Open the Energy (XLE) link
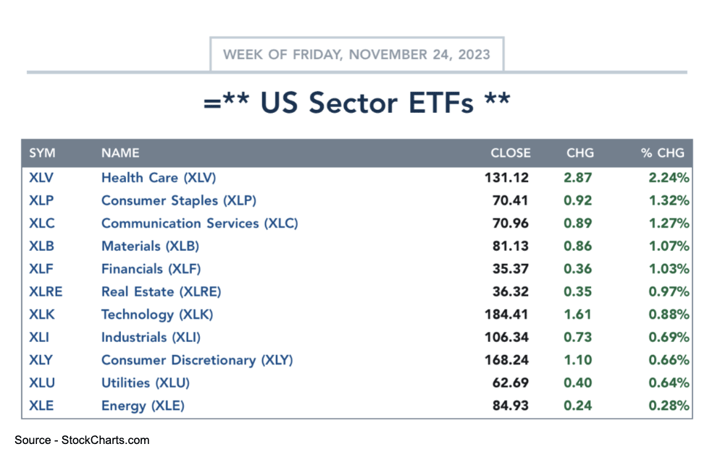The height and width of the screenshot is (457, 720). click(x=143, y=406)
